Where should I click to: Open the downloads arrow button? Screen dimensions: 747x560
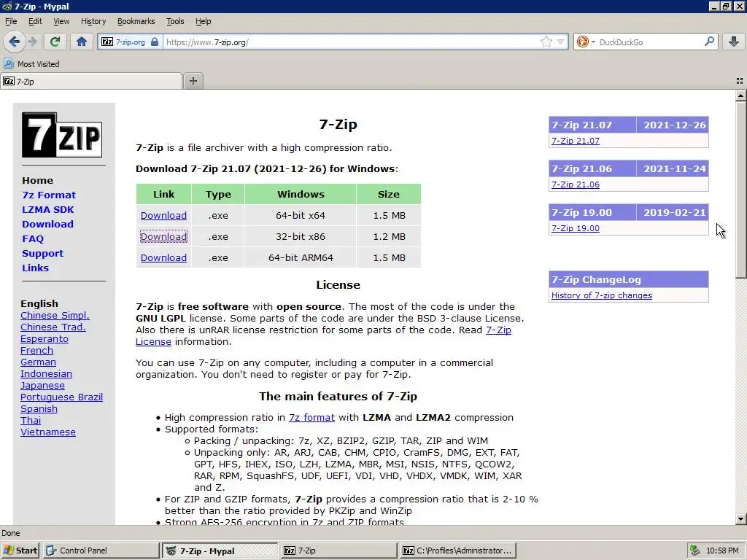pyautogui.click(x=734, y=42)
